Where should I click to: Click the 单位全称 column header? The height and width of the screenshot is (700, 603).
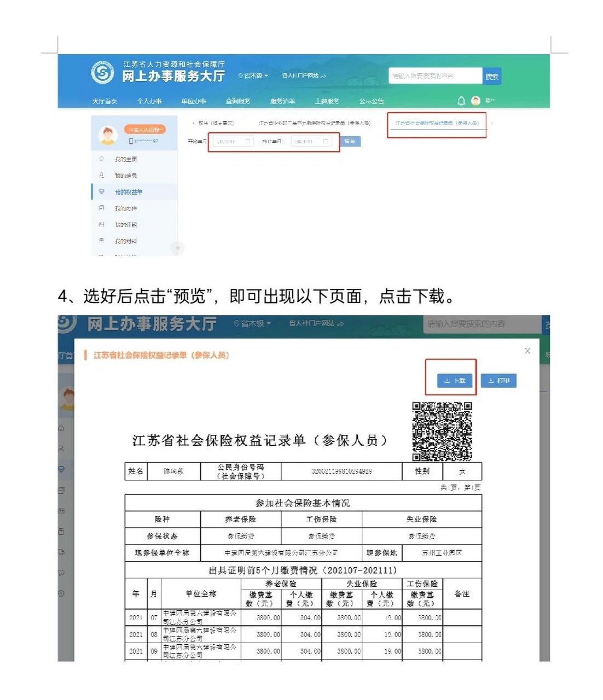(x=201, y=594)
